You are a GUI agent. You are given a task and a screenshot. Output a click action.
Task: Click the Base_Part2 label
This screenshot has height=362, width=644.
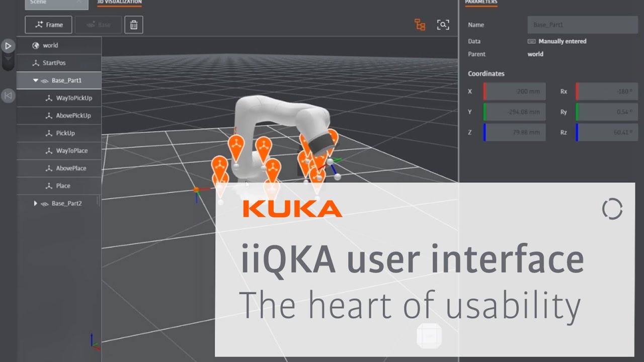click(x=66, y=204)
